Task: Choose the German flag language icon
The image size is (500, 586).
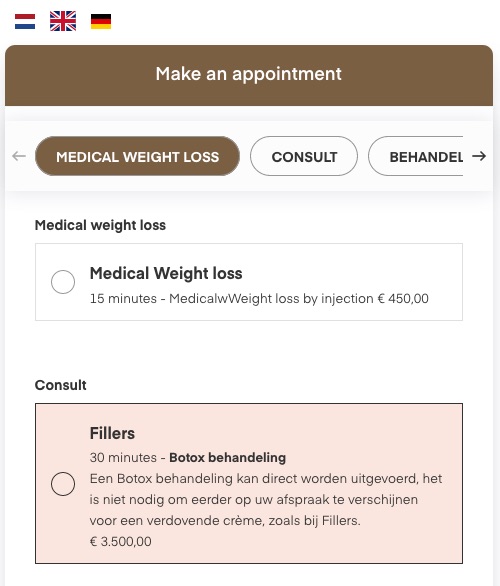Action: click(101, 21)
